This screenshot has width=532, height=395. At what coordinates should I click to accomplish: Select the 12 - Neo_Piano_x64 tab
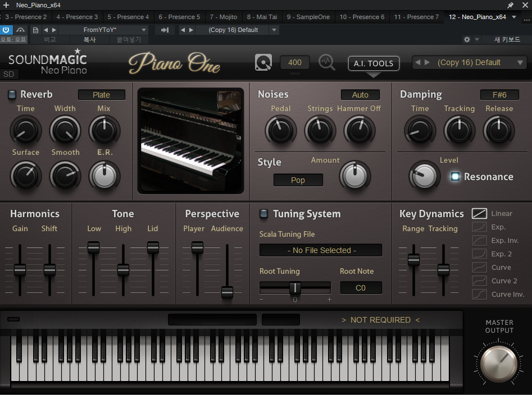(478, 17)
